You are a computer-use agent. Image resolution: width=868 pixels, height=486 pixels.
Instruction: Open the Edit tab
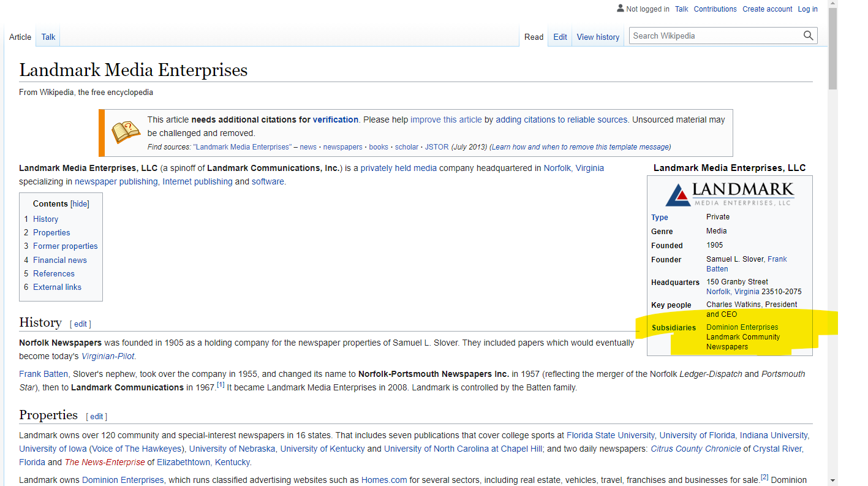[x=560, y=37]
